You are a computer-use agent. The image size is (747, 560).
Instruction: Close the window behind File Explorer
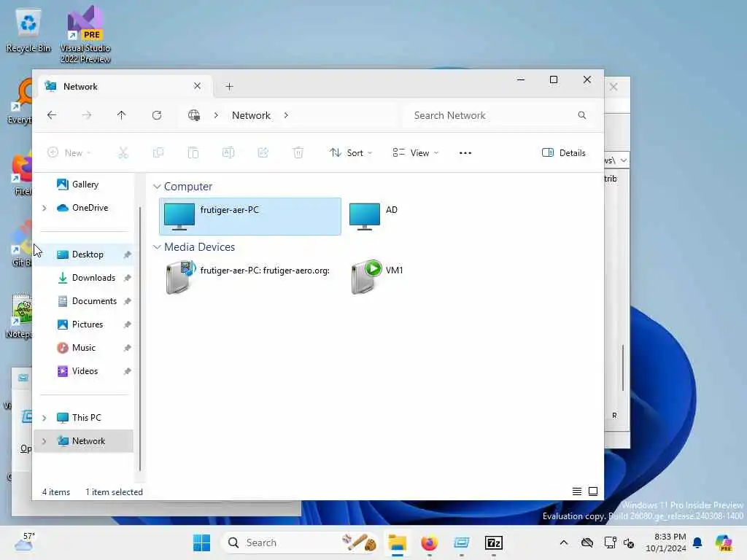tap(614, 87)
